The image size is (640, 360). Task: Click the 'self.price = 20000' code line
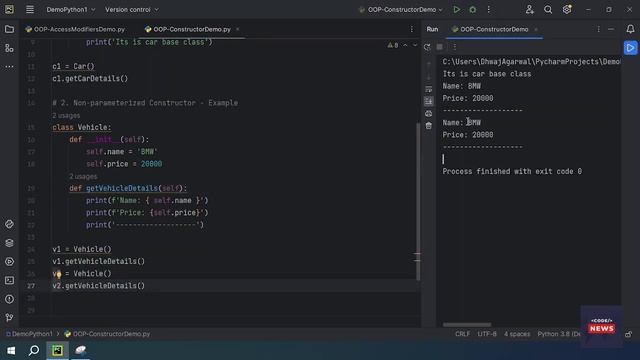124,164
